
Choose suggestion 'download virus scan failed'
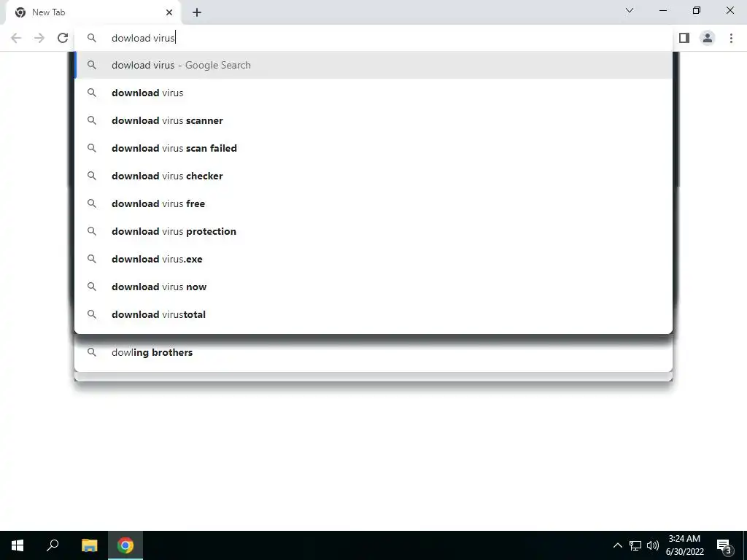[373, 148]
